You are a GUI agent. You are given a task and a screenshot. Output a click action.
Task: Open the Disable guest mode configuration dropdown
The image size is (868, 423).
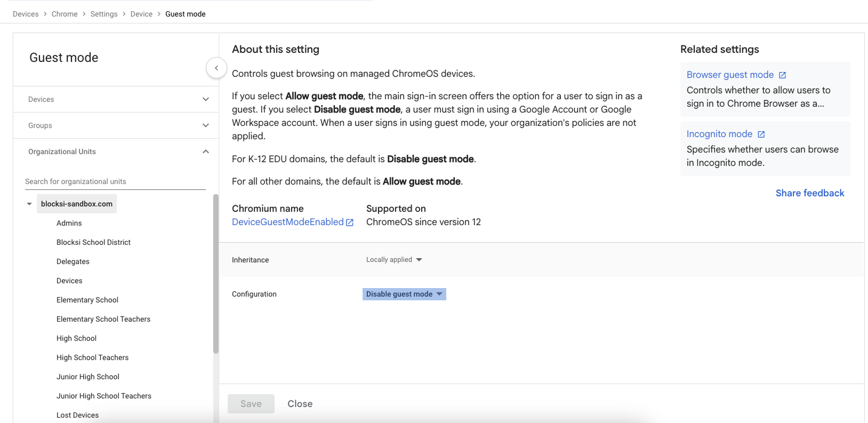coord(404,294)
